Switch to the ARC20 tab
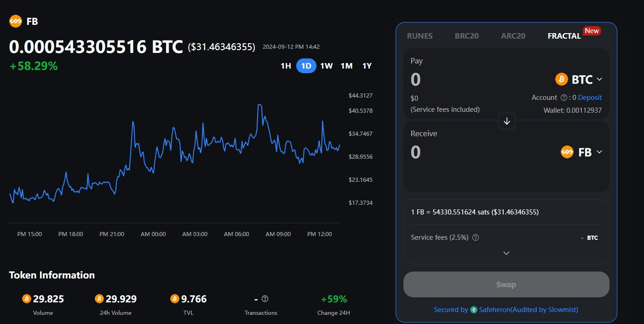The width and height of the screenshot is (644, 324). 513,36
